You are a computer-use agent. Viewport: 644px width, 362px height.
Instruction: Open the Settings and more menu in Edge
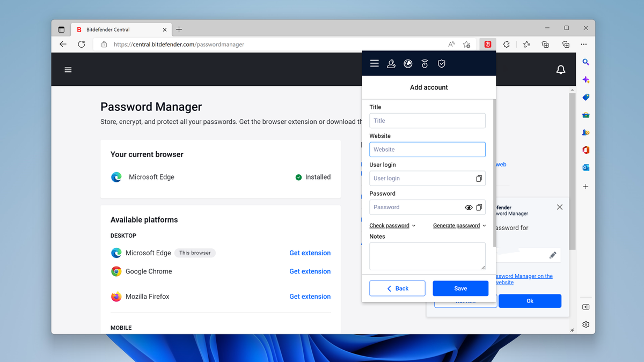584,44
